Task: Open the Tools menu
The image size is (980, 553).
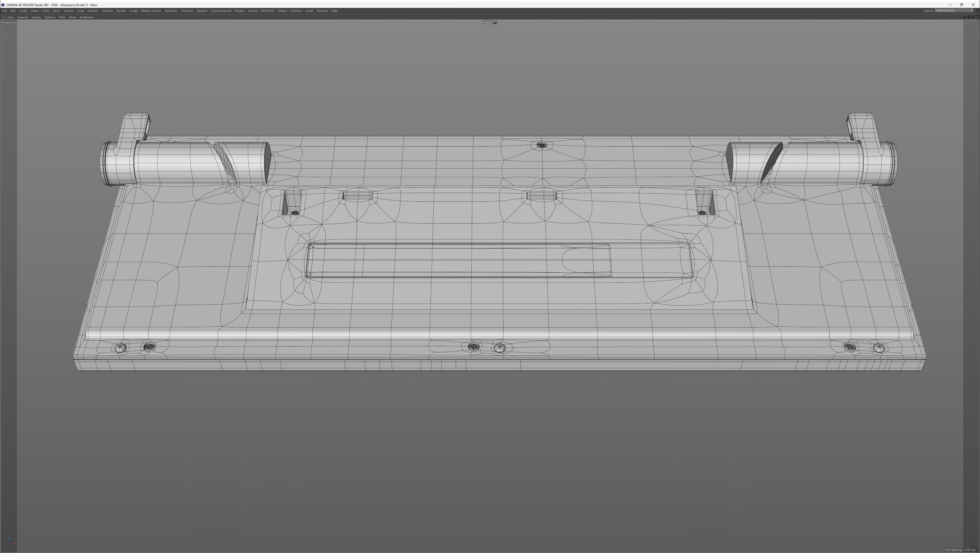Action: pos(46,11)
